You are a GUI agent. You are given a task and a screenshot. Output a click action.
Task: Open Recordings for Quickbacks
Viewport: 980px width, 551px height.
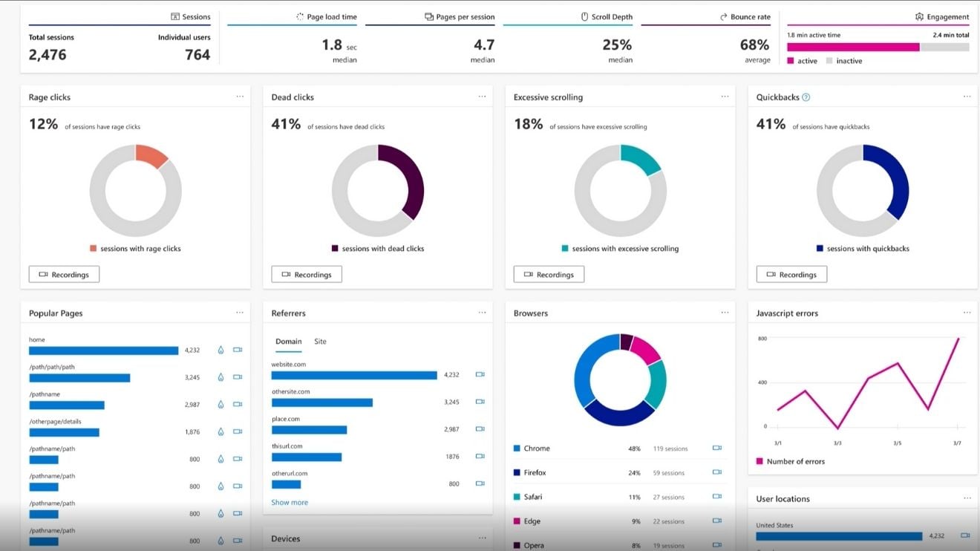[791, 275]
